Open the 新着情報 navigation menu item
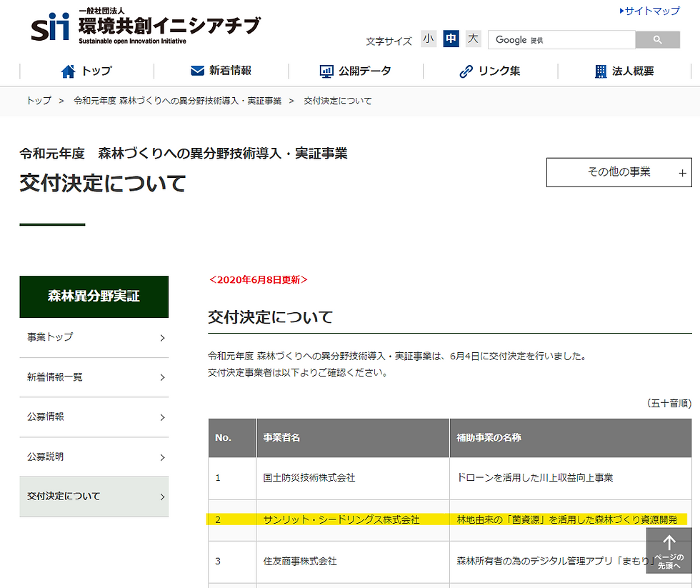Image resolution: width=700 pixels, height=588 pixels. pyautogui.click(x=221, y=71)
